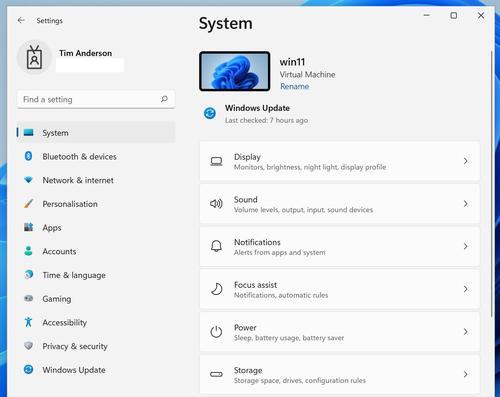Click the System monitor icon in sidebar
500x397 pixels.
[x=29, y=133]
